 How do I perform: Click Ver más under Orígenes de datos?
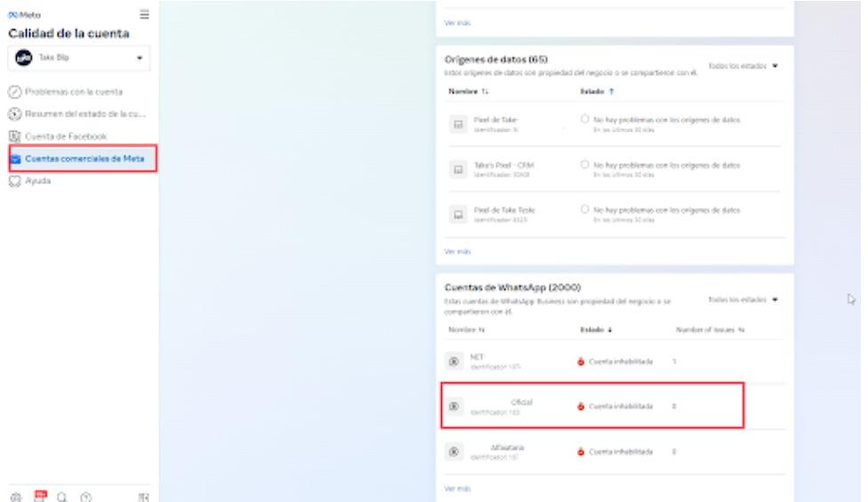pos(457,251)
